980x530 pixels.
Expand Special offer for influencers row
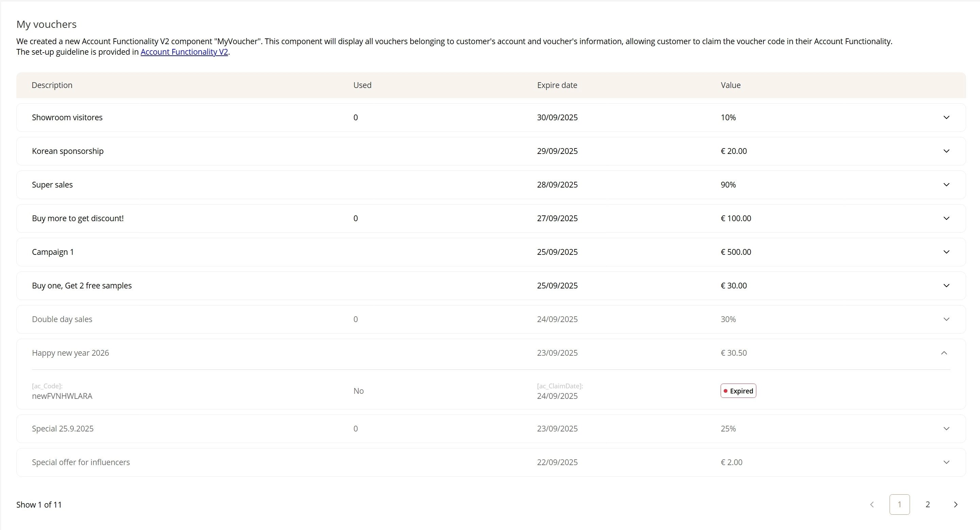pos(946,462)
